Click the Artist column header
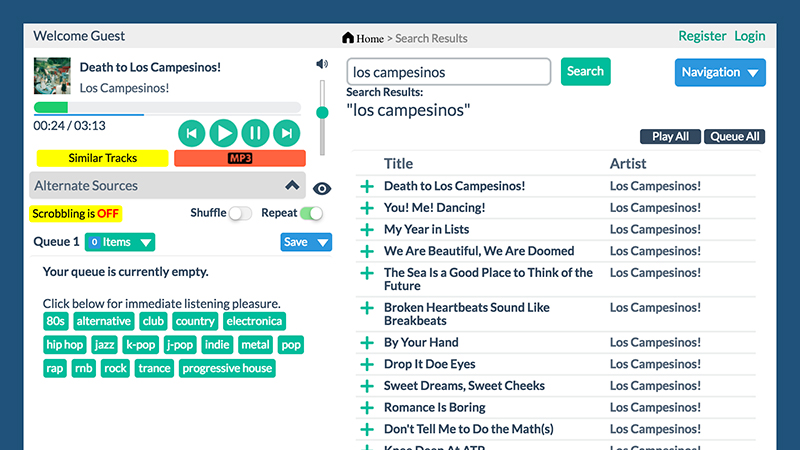This screenshot has width=800, height=450. [628, 164]
